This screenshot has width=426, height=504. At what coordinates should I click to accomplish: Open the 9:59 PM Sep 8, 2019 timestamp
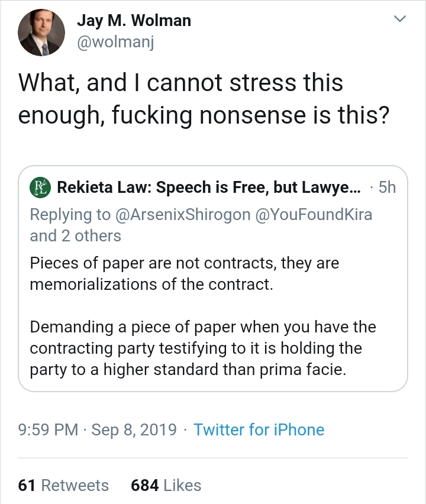point(98,429)
